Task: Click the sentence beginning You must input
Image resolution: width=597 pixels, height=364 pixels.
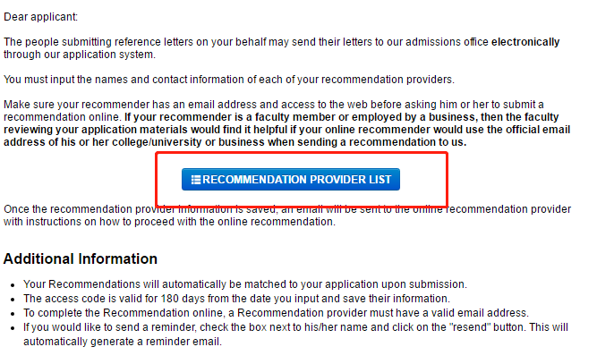Action: click(x=229, y=80)
